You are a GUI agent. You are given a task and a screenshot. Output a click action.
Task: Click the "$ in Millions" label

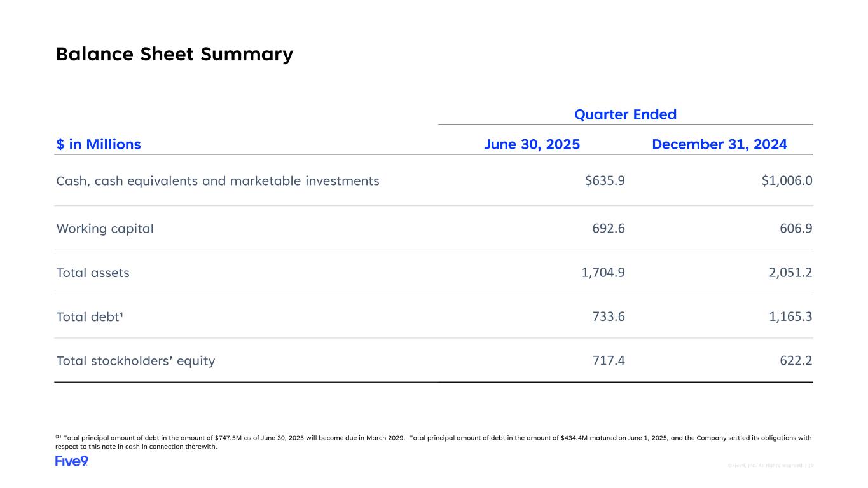(x=99, y=144)
